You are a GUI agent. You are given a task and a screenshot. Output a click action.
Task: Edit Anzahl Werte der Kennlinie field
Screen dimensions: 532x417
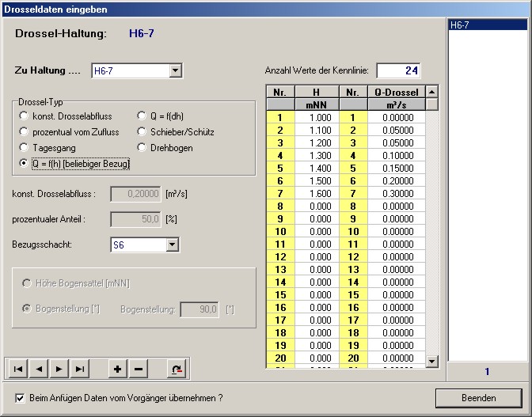pyautogui.click(x=398, y=70)
